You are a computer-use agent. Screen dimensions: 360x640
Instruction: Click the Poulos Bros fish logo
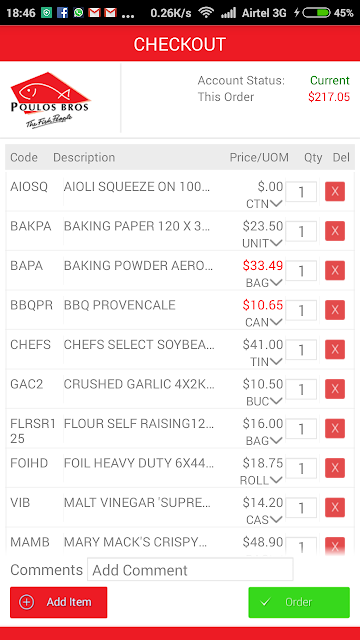pyautogui.click(x=50, y=100)
